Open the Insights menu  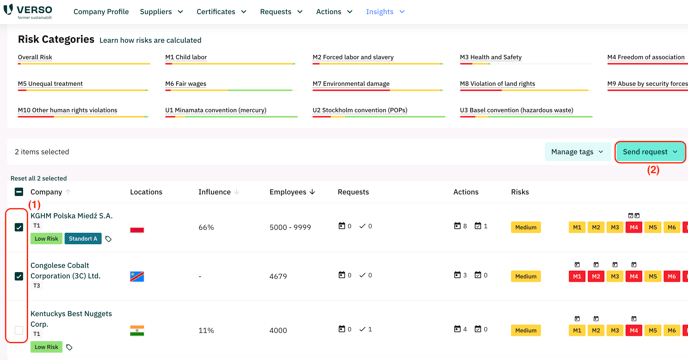pos(385,12)
